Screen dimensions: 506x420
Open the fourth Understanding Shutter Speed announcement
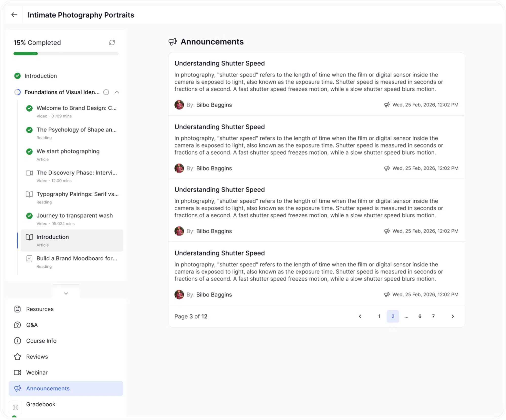click(x=219, y=253)
